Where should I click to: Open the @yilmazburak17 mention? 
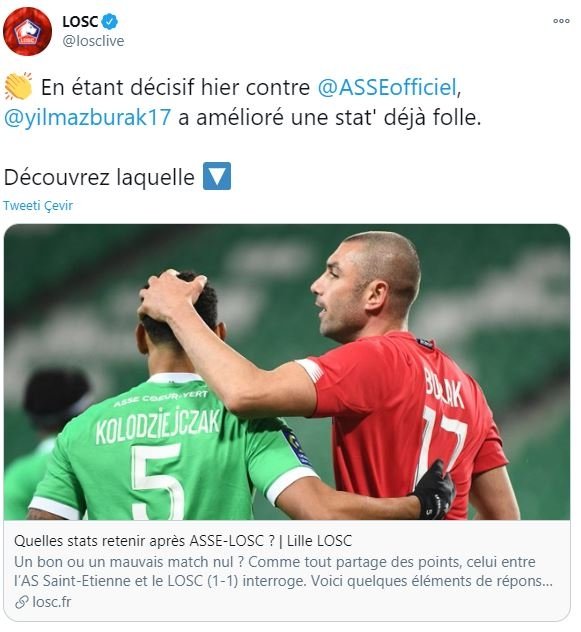pyautogui.click(x=87, y=118)
